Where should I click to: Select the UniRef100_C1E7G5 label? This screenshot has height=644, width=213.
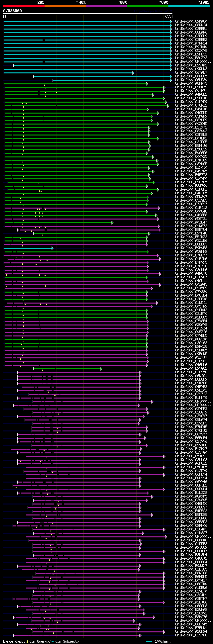[191, 182]
